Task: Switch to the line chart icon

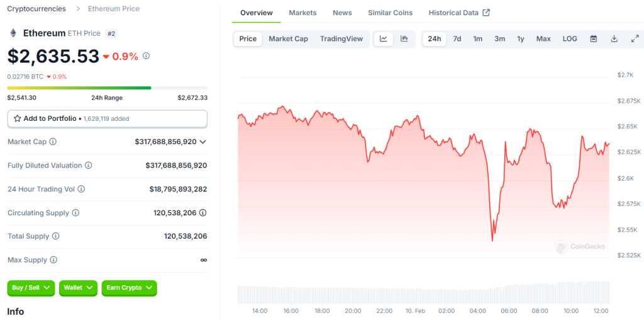Action: pyautogui.click(x=384, y=38)
